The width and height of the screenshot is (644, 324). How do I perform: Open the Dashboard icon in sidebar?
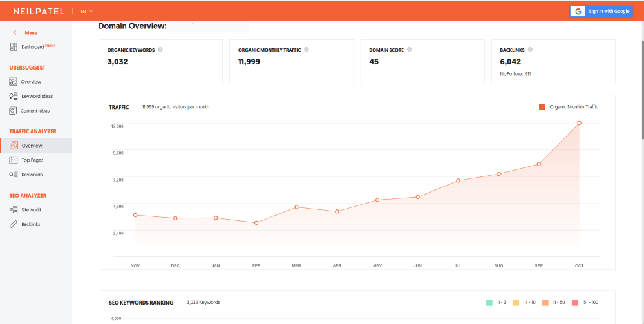pos(14,47)
